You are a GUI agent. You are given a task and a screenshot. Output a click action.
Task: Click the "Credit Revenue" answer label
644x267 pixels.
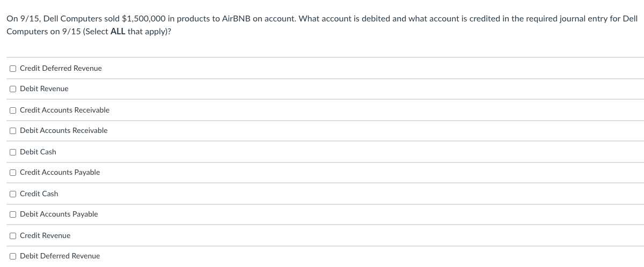pyautogui.click(x=45, y=236)
